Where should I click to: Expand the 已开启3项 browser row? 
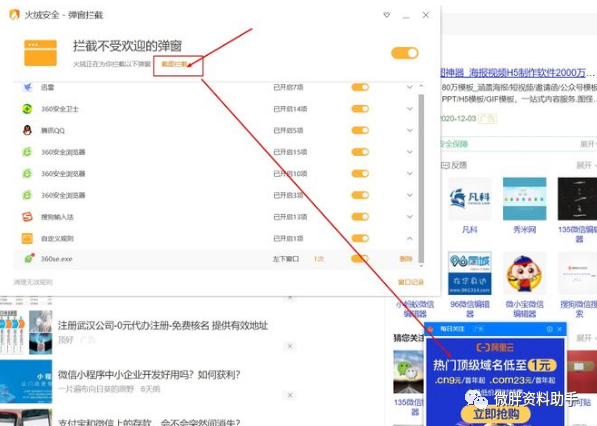(410, 195)
